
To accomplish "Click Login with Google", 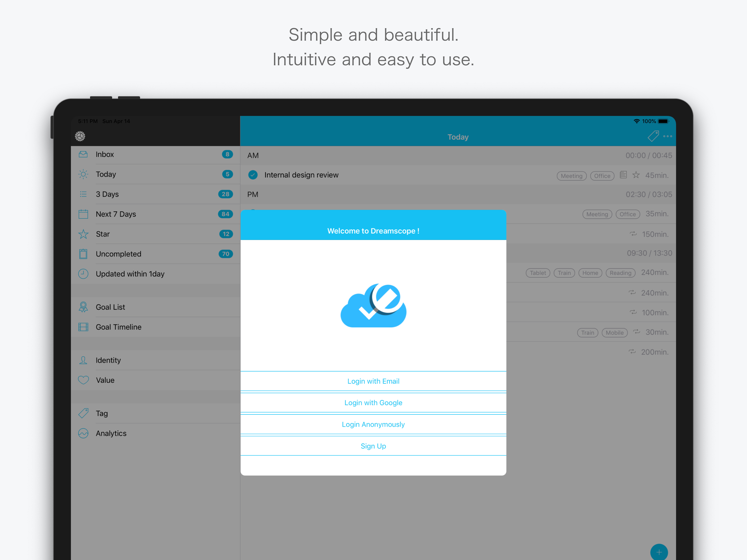I will coord(373,402).
